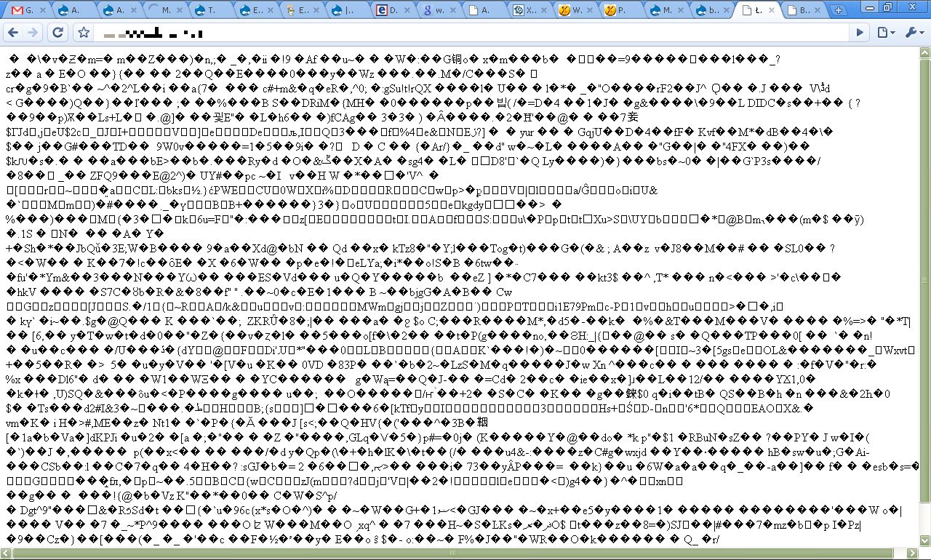Open the Drupal 'A.' tab beside loading 'M.' tab

point(119,10)
